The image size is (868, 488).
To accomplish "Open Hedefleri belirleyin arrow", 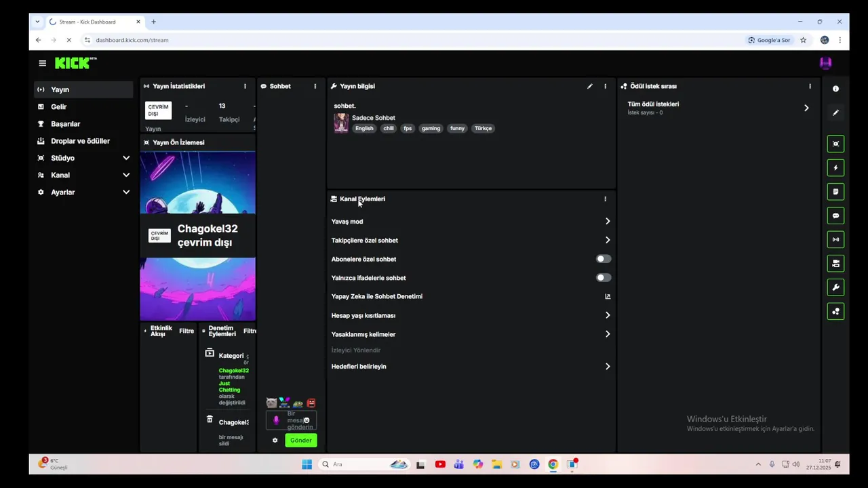I will (x=608, y=366).
